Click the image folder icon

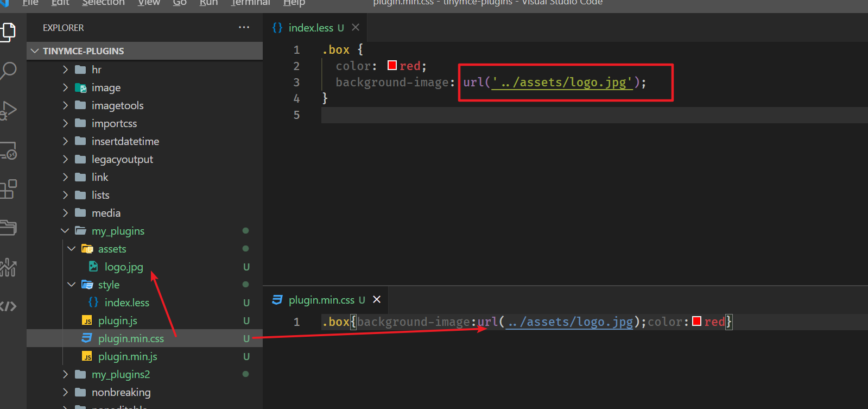(x=80, y=87)
